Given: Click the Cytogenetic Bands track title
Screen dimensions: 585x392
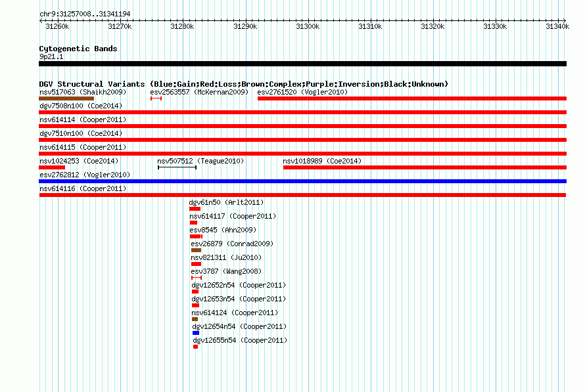Looking at the screenshot, I should 78,49.
